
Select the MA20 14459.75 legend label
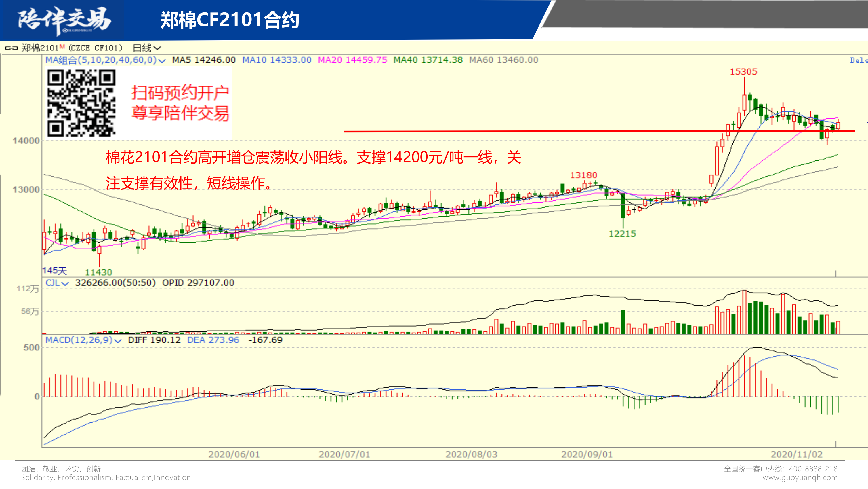352,60
